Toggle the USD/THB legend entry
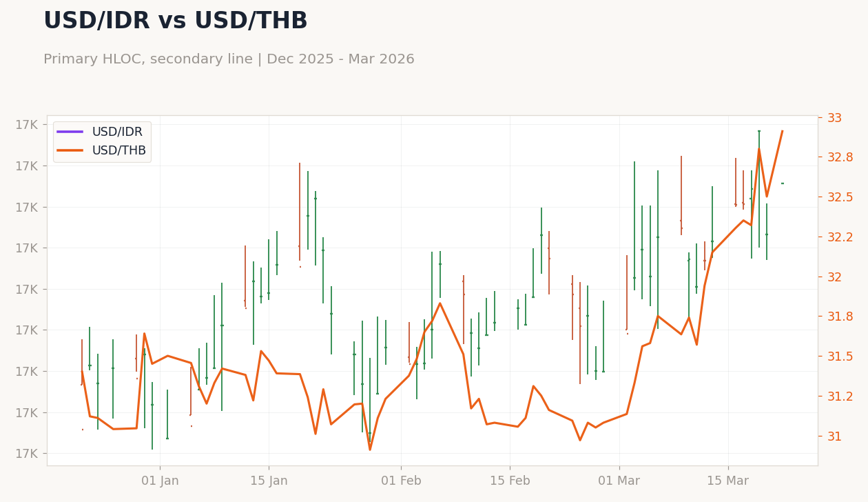The image size is (868, 502). [x=101, y=150]
